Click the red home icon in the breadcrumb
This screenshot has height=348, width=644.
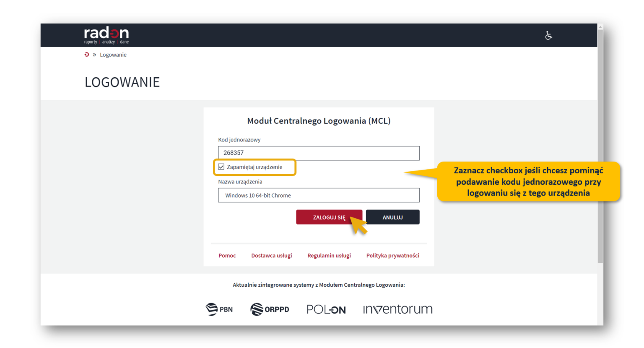click(x=87, y=55)
